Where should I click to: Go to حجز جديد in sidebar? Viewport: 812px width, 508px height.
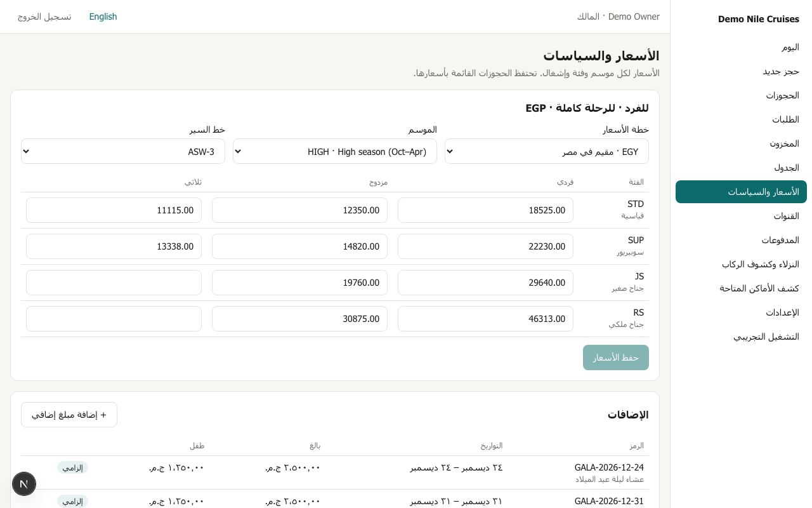coord(741,71)
